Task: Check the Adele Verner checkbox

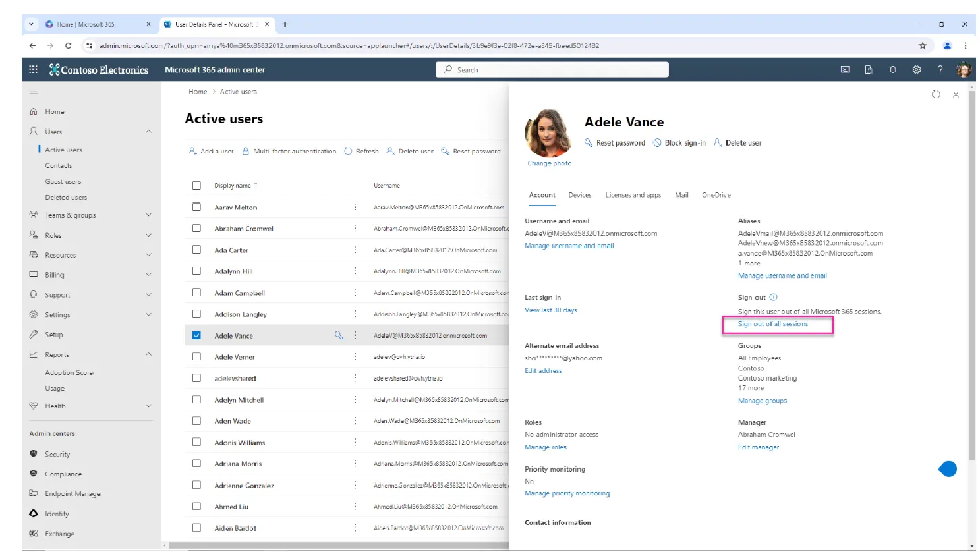Action: 196,356
